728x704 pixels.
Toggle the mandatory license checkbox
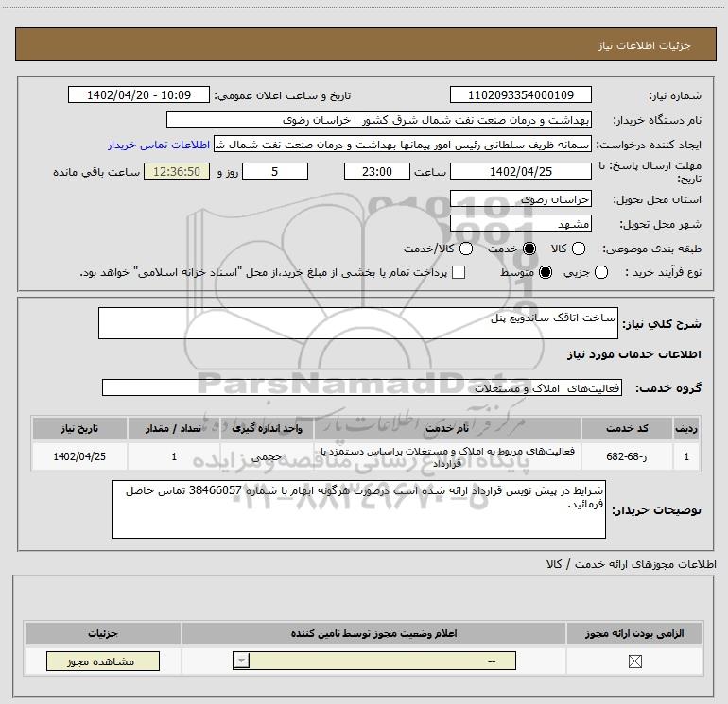coord(634,661)
